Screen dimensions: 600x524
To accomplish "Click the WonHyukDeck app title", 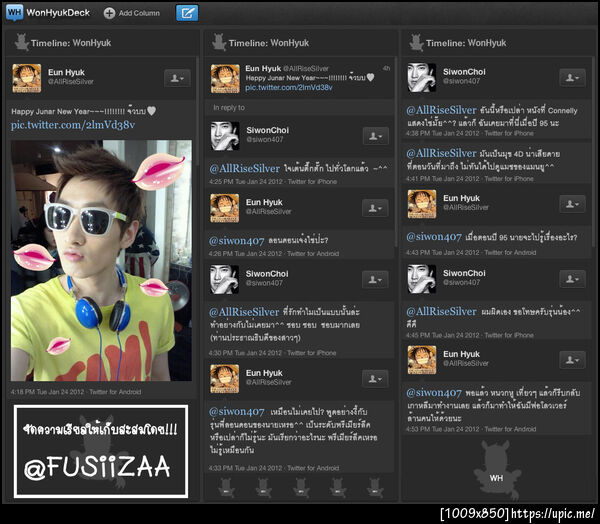I will pos(58,13).
